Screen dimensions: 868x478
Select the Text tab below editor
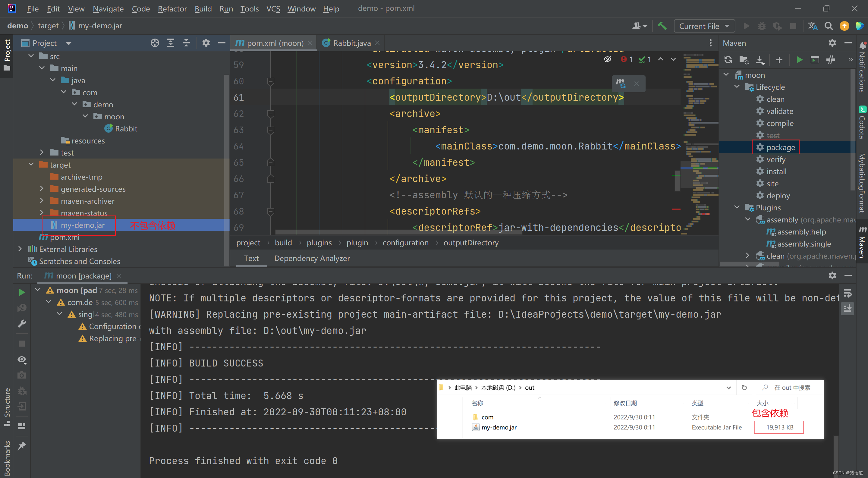tap(251, 258)
